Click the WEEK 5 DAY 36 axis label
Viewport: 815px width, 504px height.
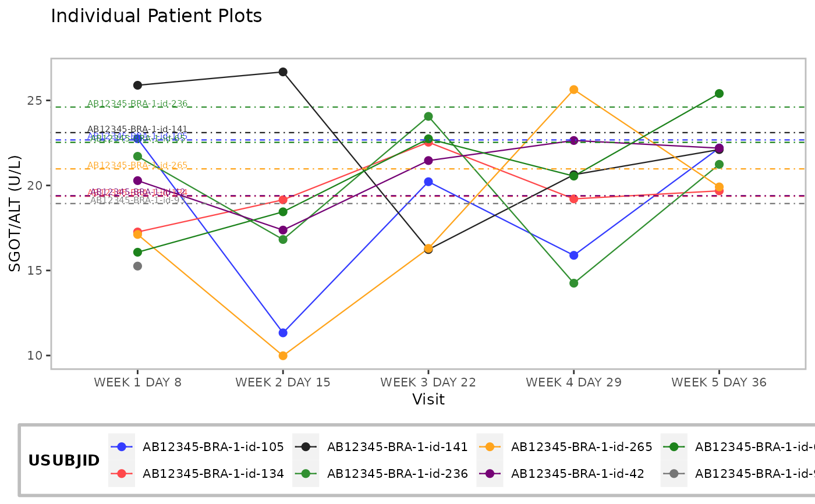coord(719,382)
